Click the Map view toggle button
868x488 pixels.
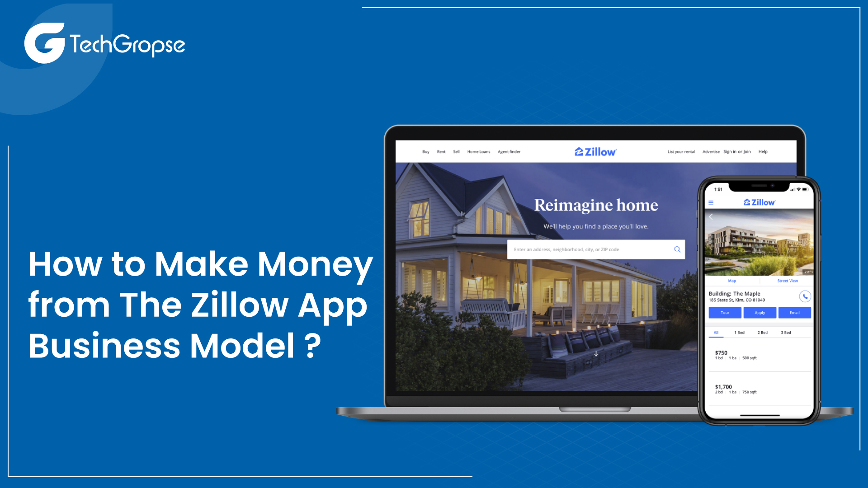point(730,281)
